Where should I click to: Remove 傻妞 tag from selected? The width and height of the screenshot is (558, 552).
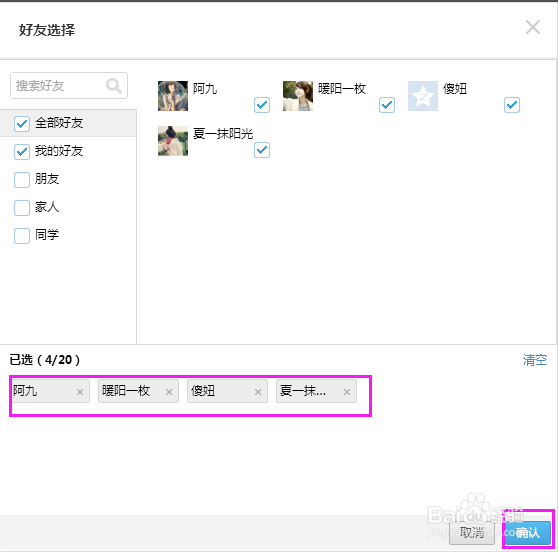click(258, 392)
